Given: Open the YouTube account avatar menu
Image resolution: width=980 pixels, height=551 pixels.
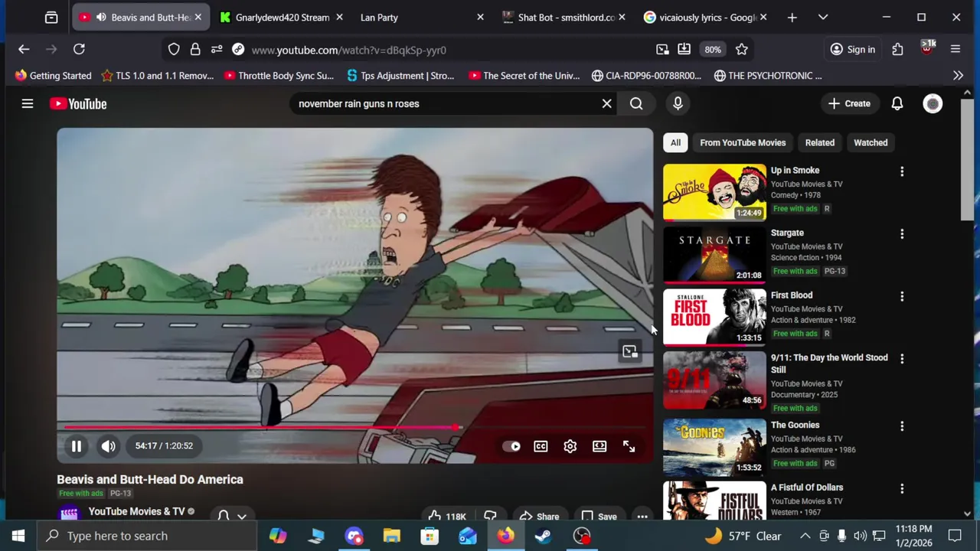Looking at the screenshot, I should point(933,103).
